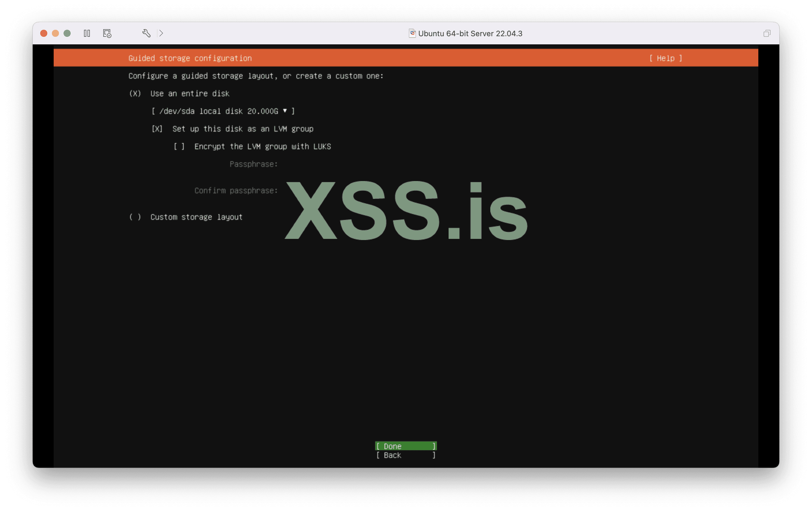Select the Use an entire disk option

click(135, 93)
